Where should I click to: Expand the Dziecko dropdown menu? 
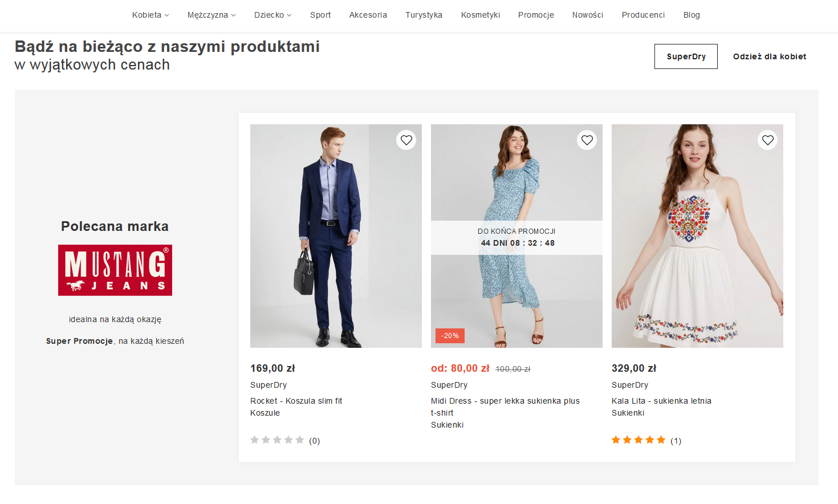(272, 15)
